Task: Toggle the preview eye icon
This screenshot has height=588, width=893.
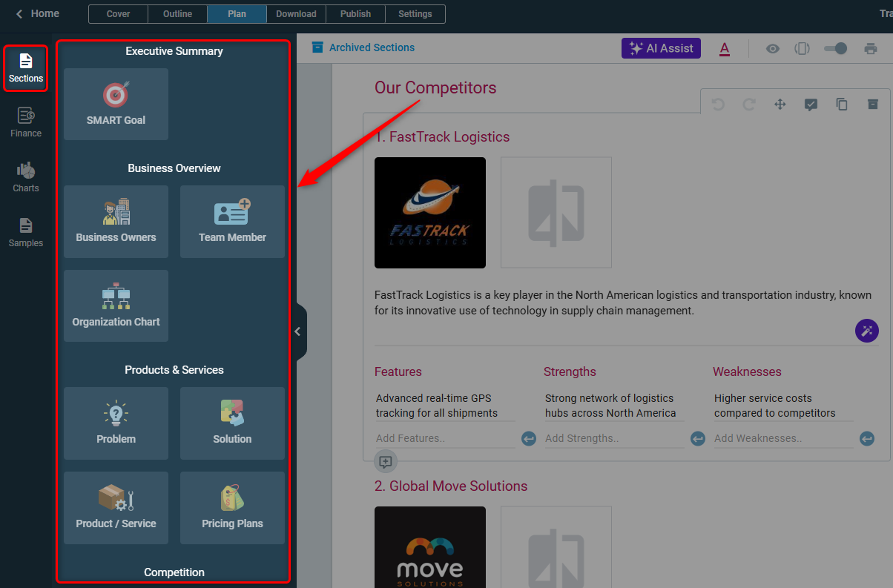Action: 773,48
